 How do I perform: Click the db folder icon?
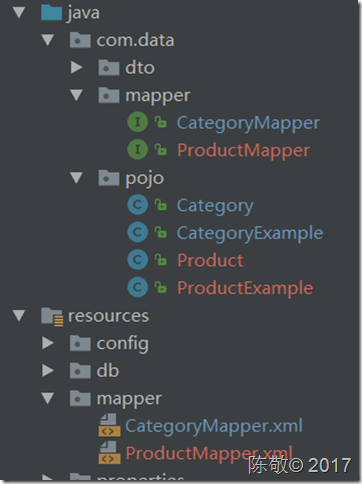[80, 370]
